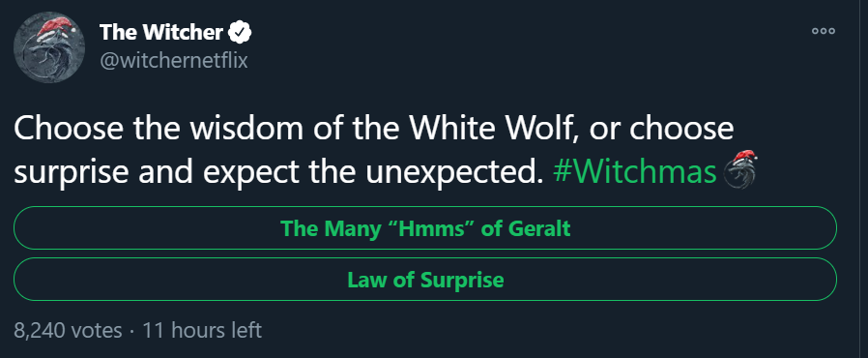
Task: Click the wolf medallion emoji after #Witchmas
Action: click(x=740, y=170)
